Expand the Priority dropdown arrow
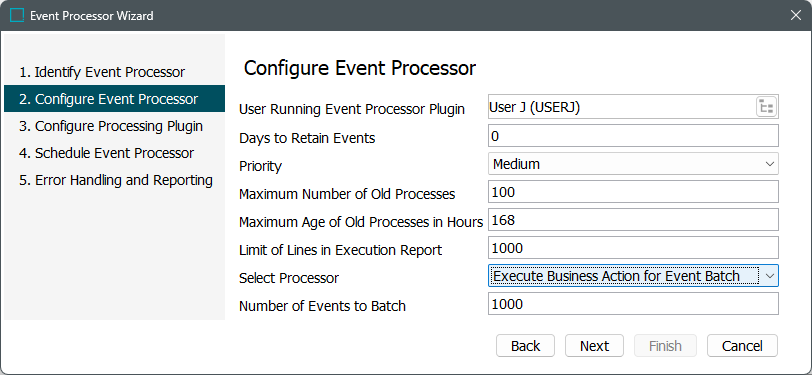The height and width of the screenshot is (375, 812). tap(769, 164)
